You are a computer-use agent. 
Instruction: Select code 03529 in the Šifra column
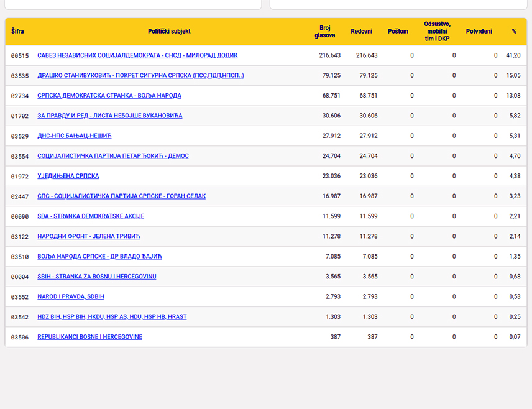[x=20, y=136]
